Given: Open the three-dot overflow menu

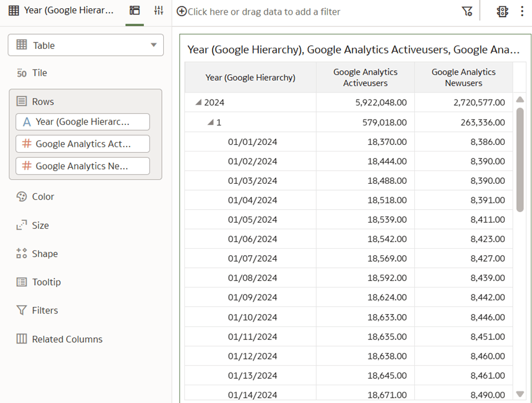Looking at the screenshot, I should pos(523,11).
